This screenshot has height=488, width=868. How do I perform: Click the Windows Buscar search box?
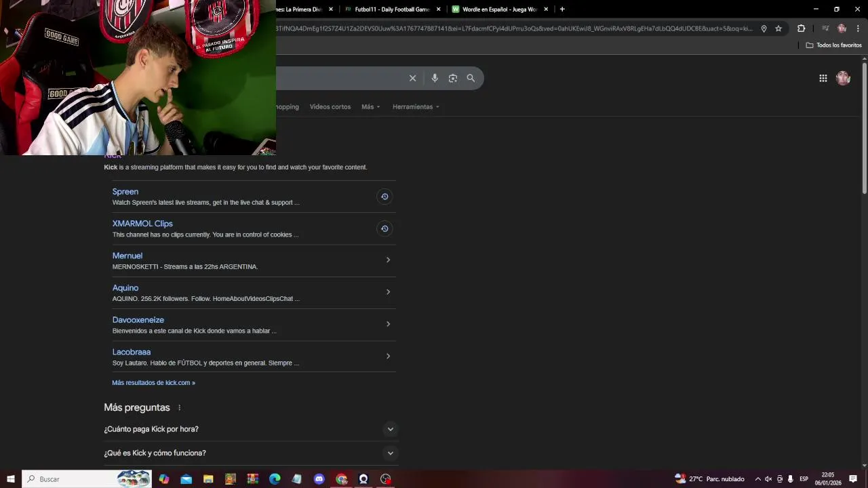[x=87, y=479]
